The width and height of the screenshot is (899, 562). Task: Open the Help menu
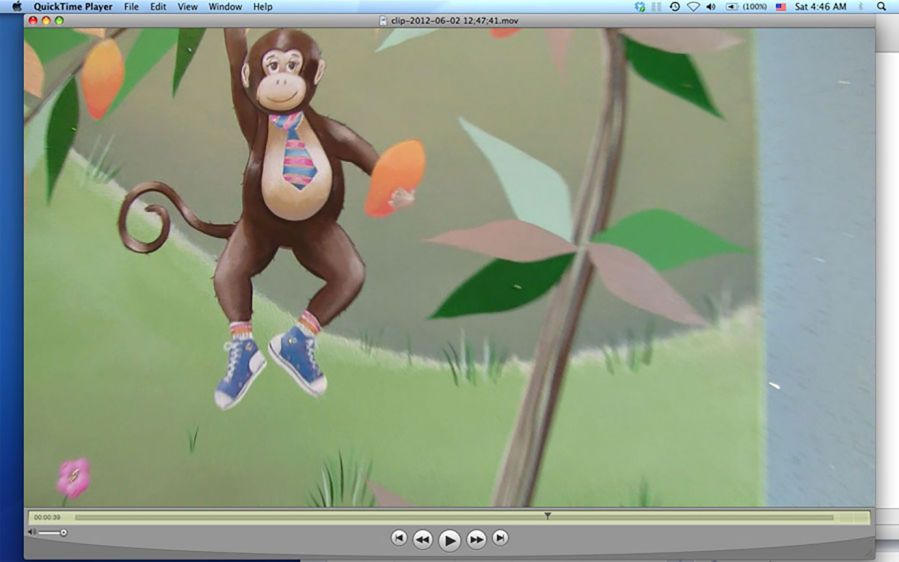[262, 7]
